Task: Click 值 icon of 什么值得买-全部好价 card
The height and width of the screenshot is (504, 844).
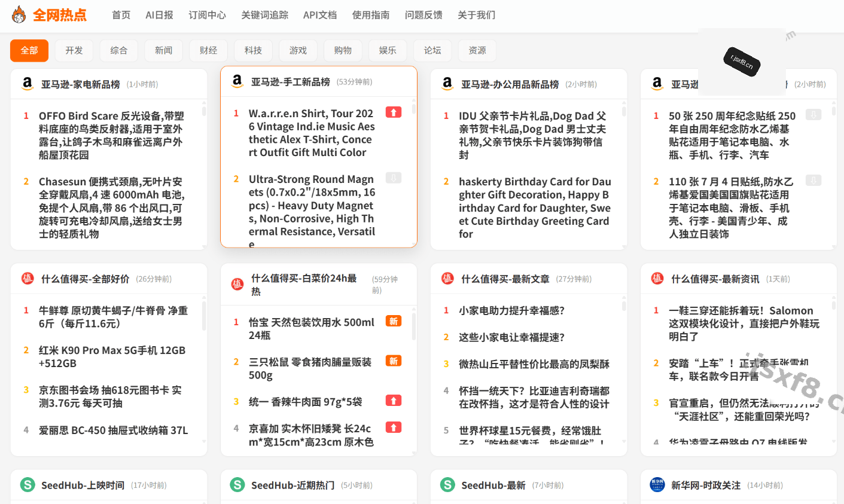Action: click(x=28, y=278)
